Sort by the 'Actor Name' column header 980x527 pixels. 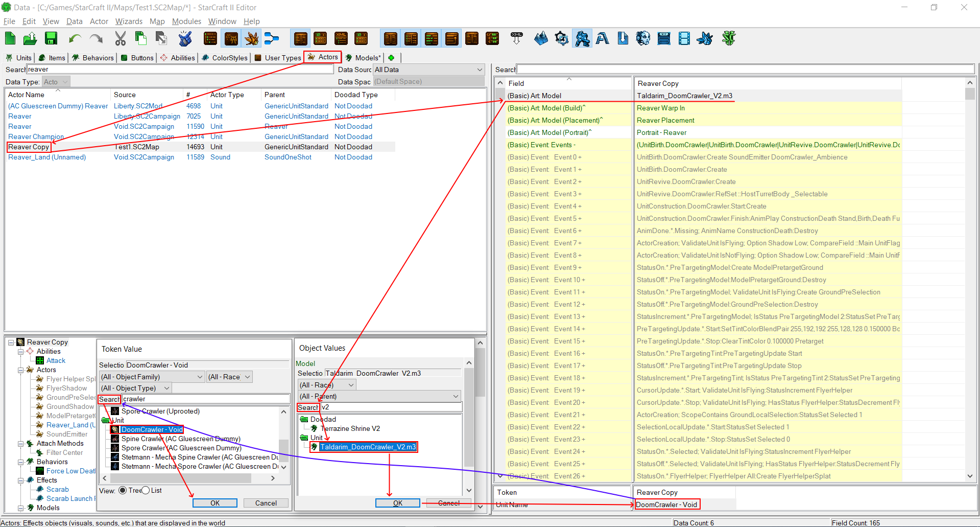[58, 95]
